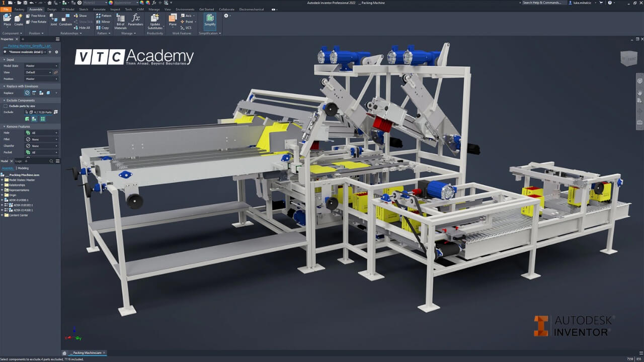The height and width of the screenshot is (362, 644).
Task: Enable the Exclude parts by size checkbox
Action: click(6, 106)
